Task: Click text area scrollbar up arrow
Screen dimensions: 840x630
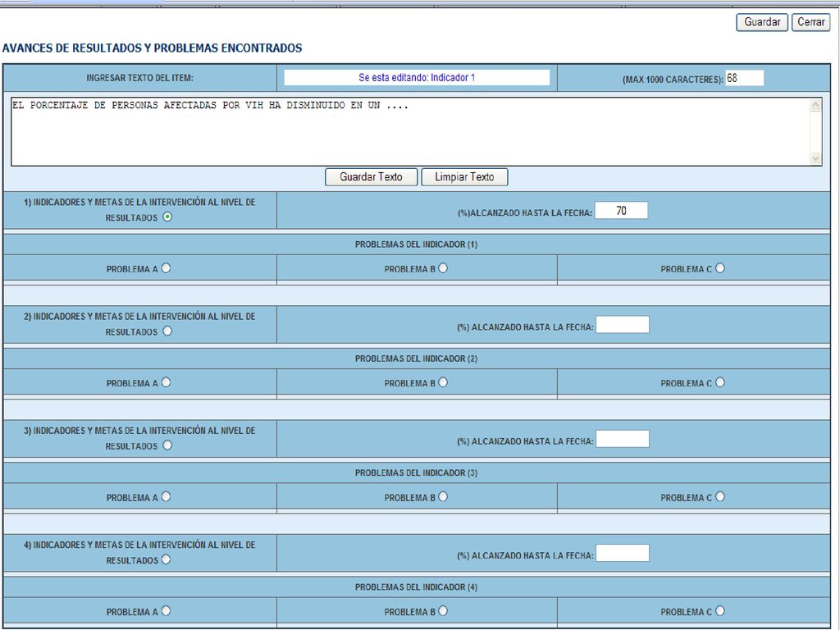Action: click(816, 105)
